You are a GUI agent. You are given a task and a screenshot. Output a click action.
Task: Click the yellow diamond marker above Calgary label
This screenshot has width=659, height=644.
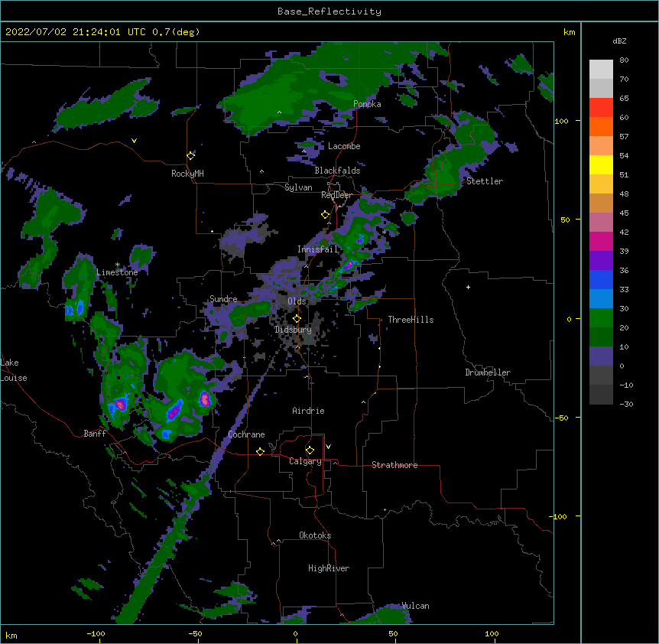click(x=310, y=450)
